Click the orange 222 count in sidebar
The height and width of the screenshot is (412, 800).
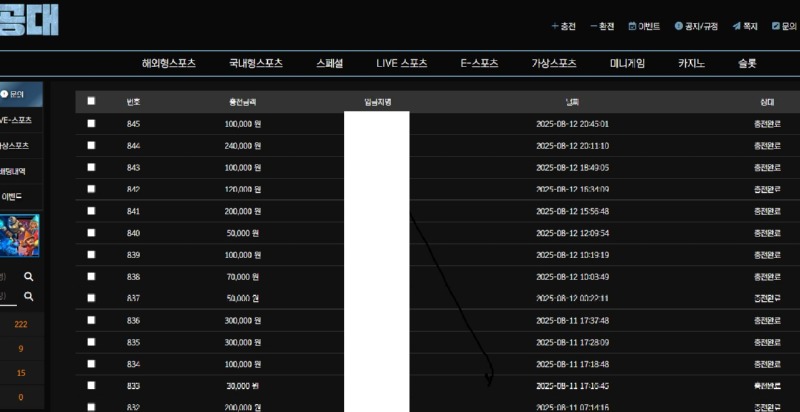click(x=21, y=324)
